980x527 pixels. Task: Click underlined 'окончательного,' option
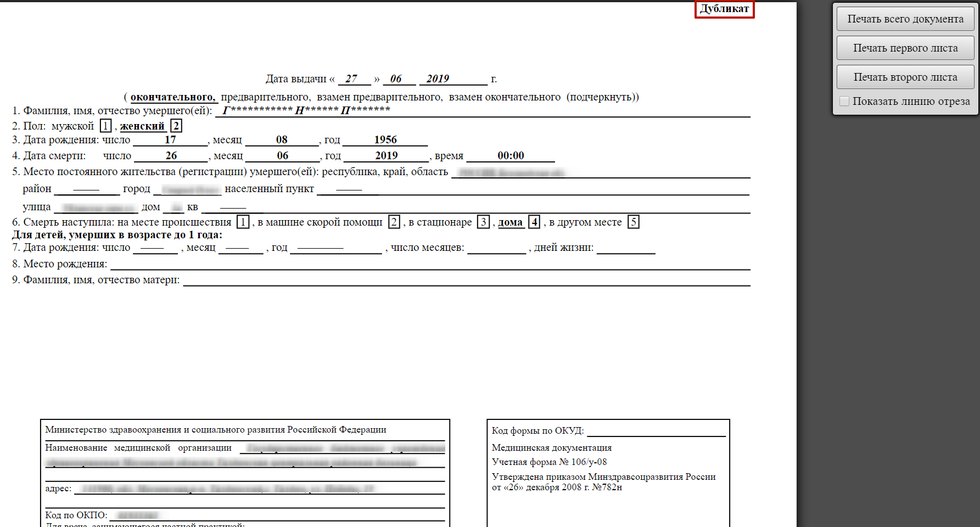pyautogui.click(x=173, y=97)
